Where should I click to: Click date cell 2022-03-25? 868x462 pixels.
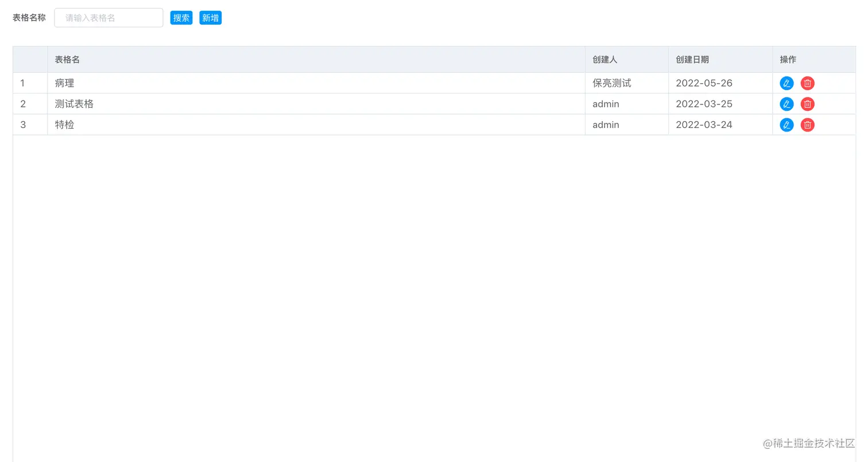coord(720,104)
